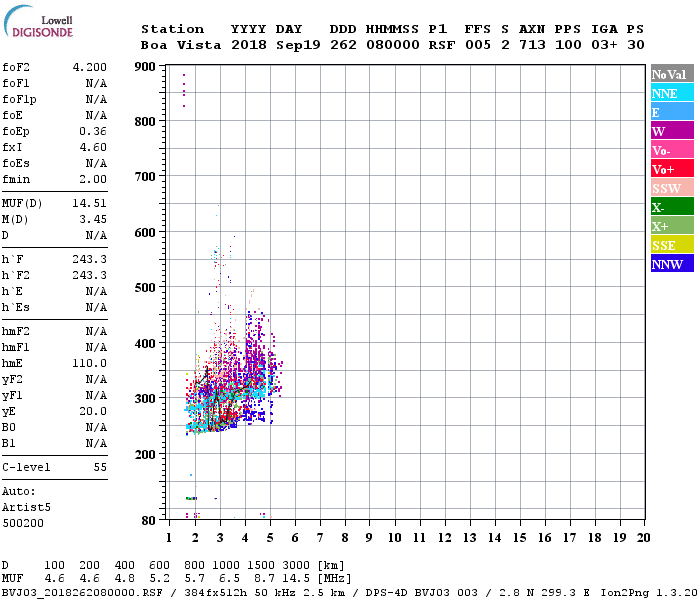
Task: Click the h`F2 row value 243.3
Action: point(90,275)
